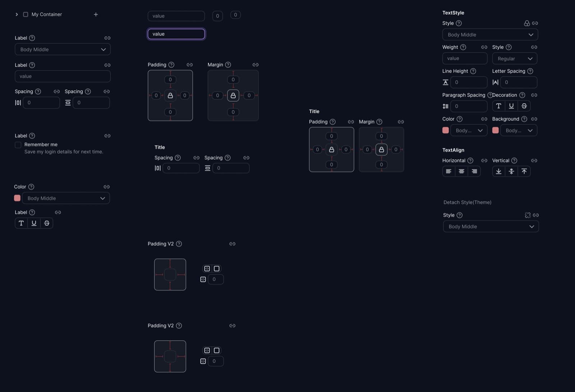Click the plus icon beside My Container
This screenshot has width=575, height=392.
[96, 14]
